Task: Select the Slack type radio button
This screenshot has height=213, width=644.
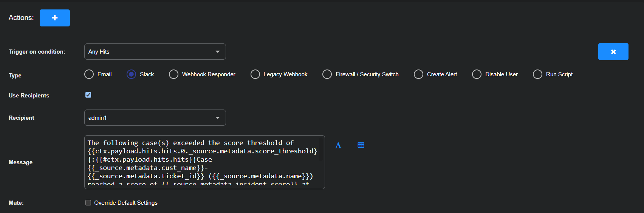Action: (x=132, y=74)
